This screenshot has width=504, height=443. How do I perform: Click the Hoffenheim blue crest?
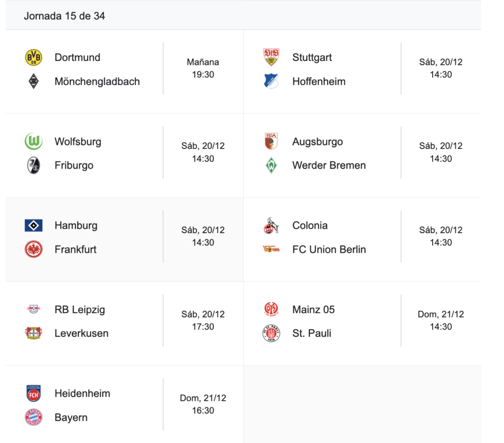click(271, 81)
